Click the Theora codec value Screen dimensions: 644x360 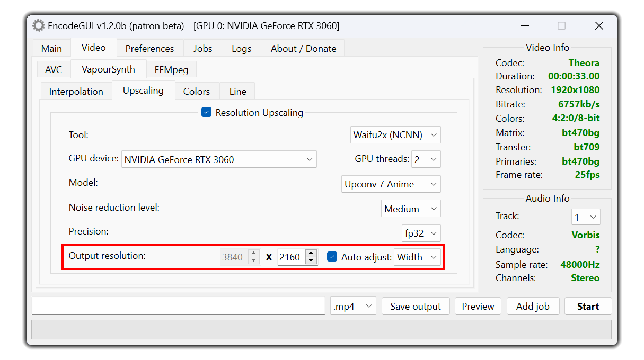(x=584, y=63)
